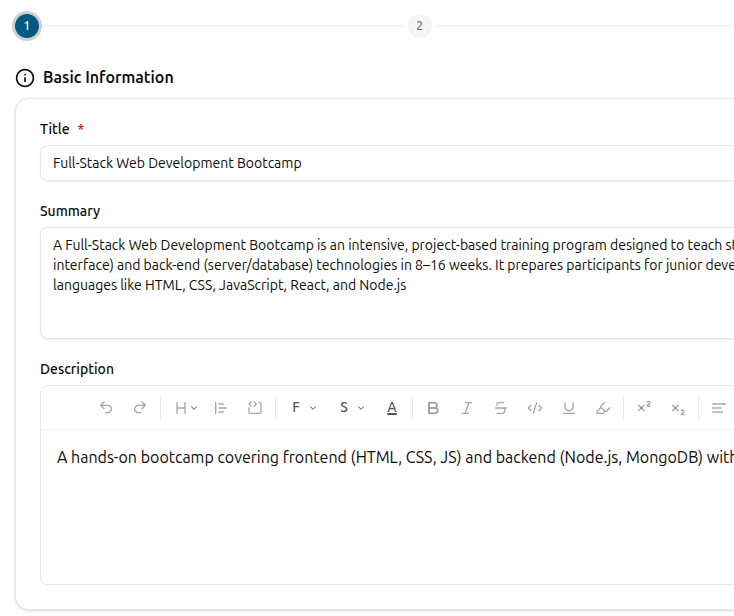The image size is (734, 616).
Task: Toggle inline code formatting
Action: pyautogui.click(x=535, y=408)
